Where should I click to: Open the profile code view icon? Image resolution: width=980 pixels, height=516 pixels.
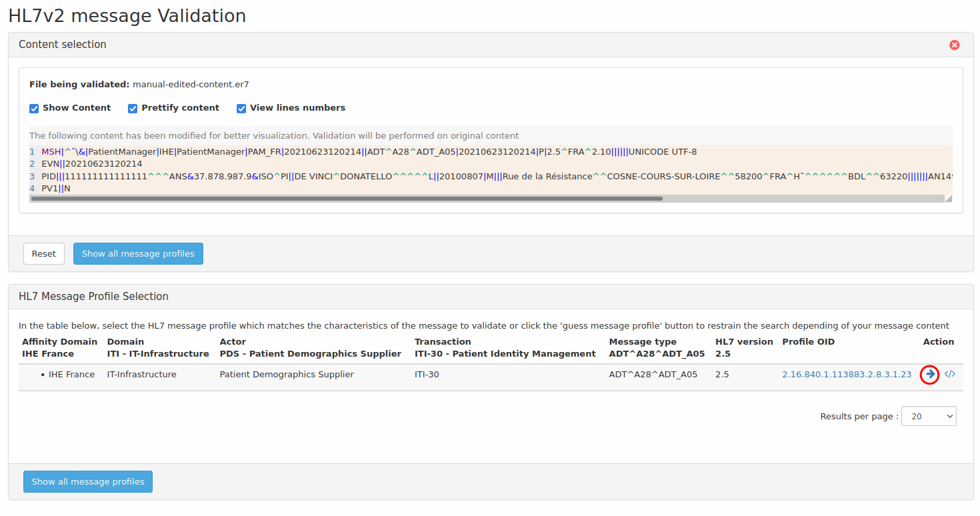[950, 374]
